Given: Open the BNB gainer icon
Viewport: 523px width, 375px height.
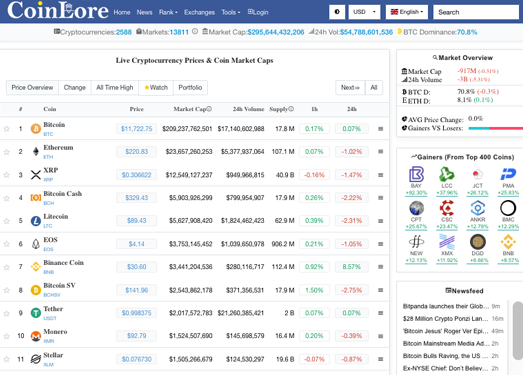Looking at the screenshot, I should click(508, 242).
